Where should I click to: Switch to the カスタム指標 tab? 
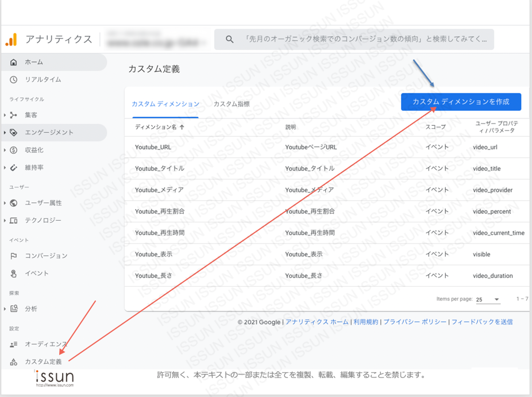coord(232,104)
